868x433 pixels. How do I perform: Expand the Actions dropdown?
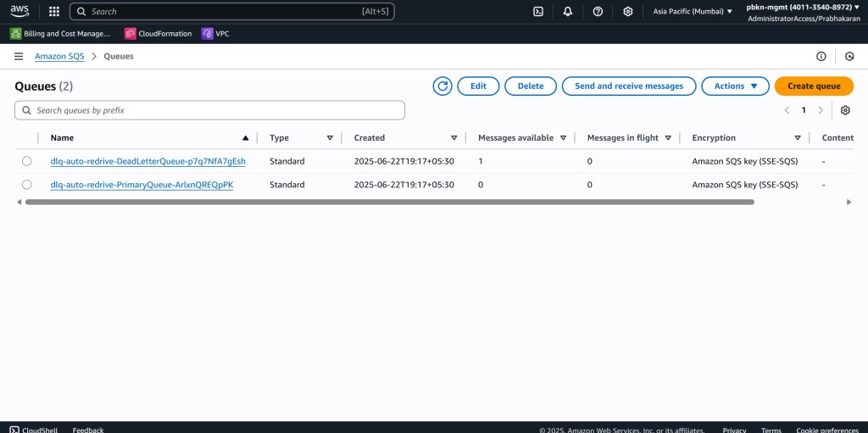(735, 86)
